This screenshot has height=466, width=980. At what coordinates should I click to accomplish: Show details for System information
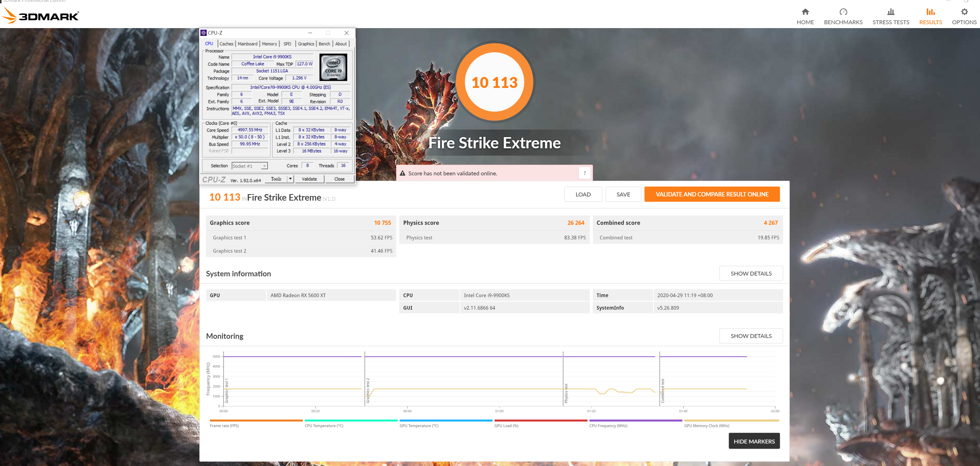pyautogui.click(x=751, y=273)
